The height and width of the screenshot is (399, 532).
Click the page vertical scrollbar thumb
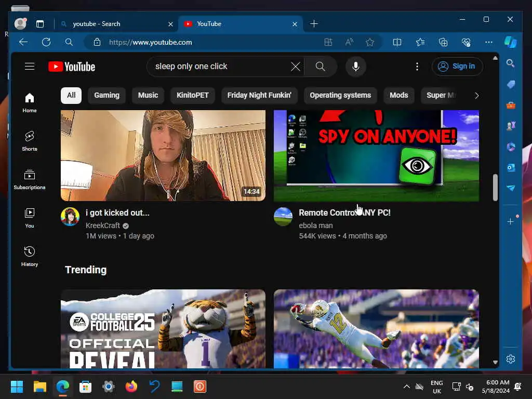(x=495, y=187)
